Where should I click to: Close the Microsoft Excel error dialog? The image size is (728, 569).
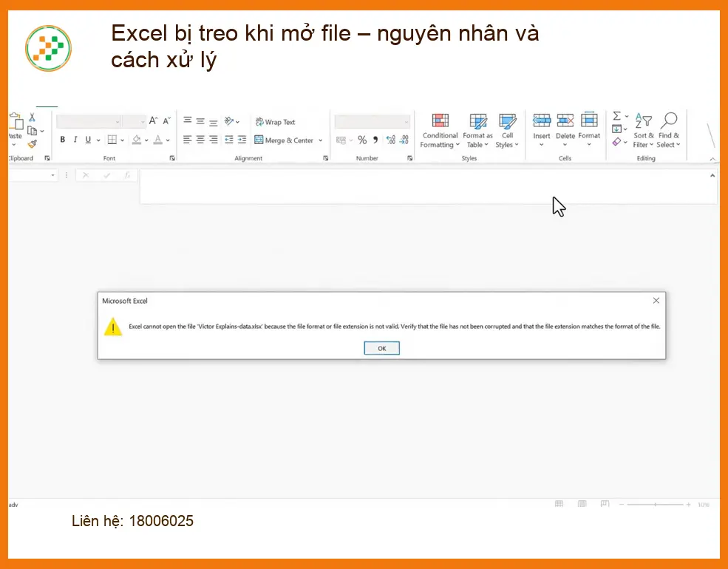point(656,300)
